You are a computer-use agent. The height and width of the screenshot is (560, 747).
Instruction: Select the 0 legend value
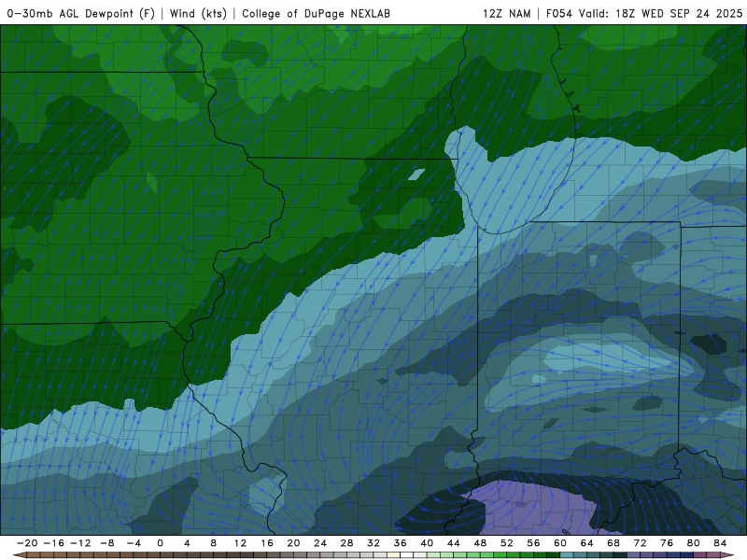(160, 543)
